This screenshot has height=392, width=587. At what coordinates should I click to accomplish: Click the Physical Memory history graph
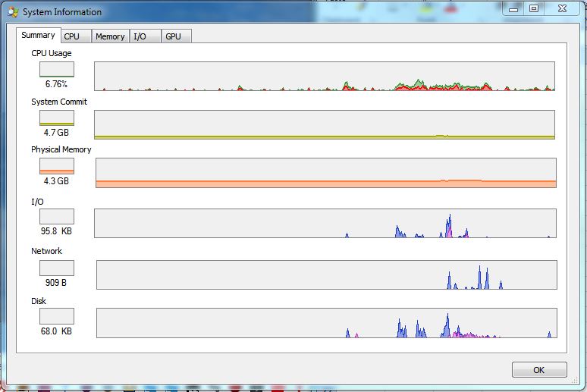click(x=326, y=173)
